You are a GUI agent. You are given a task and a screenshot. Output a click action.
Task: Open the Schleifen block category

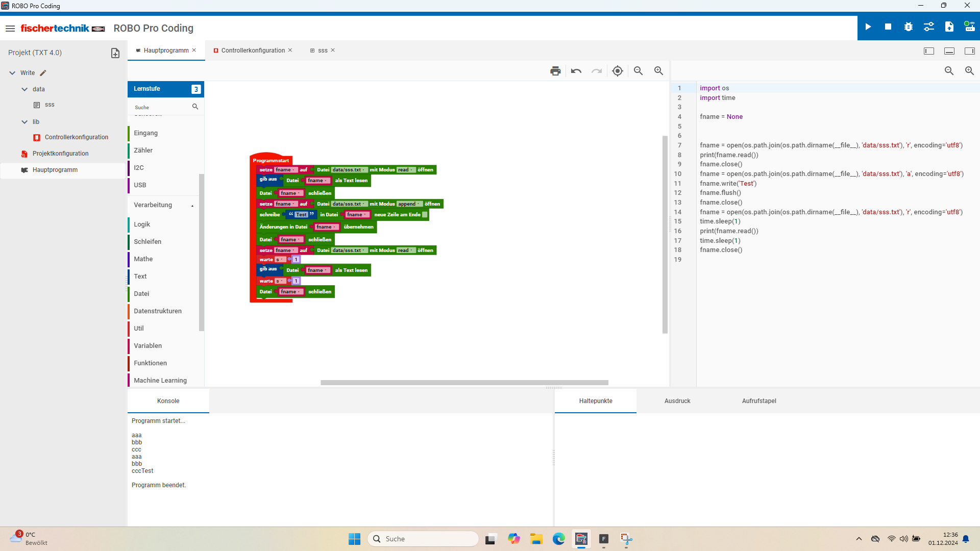tap(163, 242)
